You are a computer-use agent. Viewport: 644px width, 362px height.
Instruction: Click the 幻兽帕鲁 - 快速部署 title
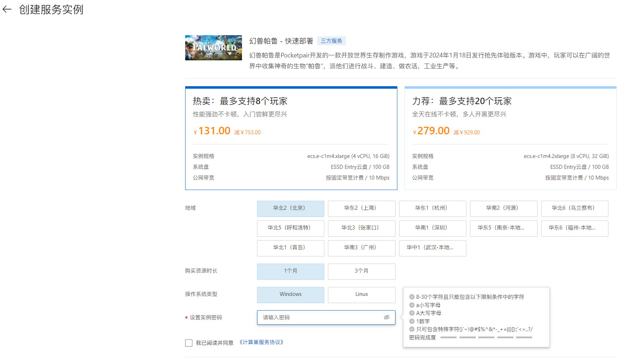tap(281, 41)
